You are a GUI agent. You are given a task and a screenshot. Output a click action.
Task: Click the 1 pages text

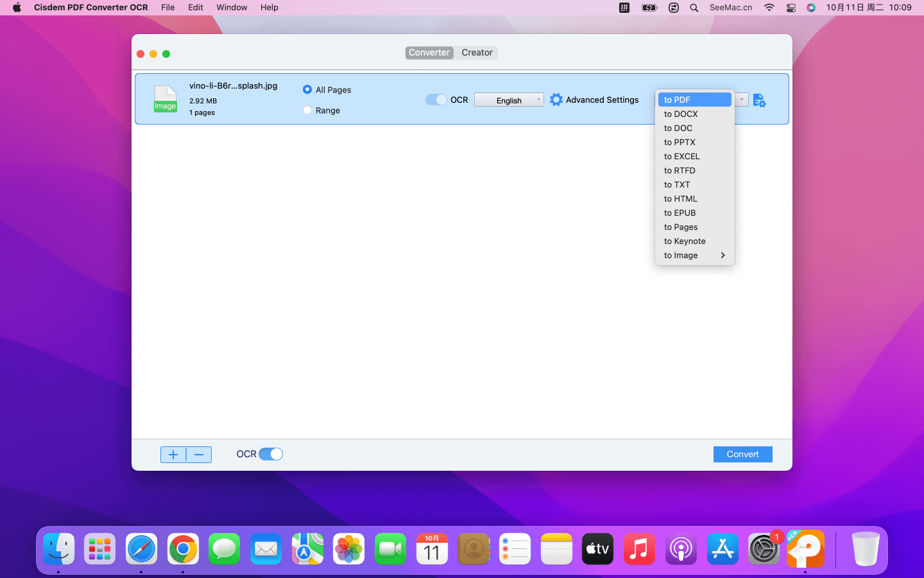coord(202,112)
